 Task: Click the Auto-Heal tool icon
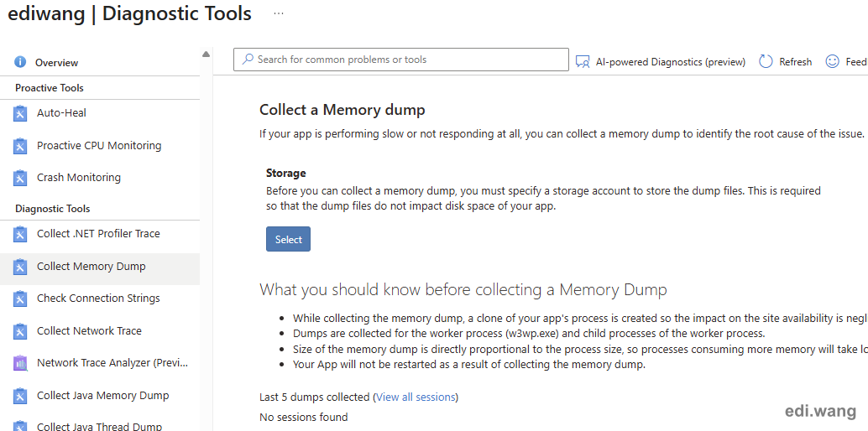pyautogui.click(x=21, y=113)
